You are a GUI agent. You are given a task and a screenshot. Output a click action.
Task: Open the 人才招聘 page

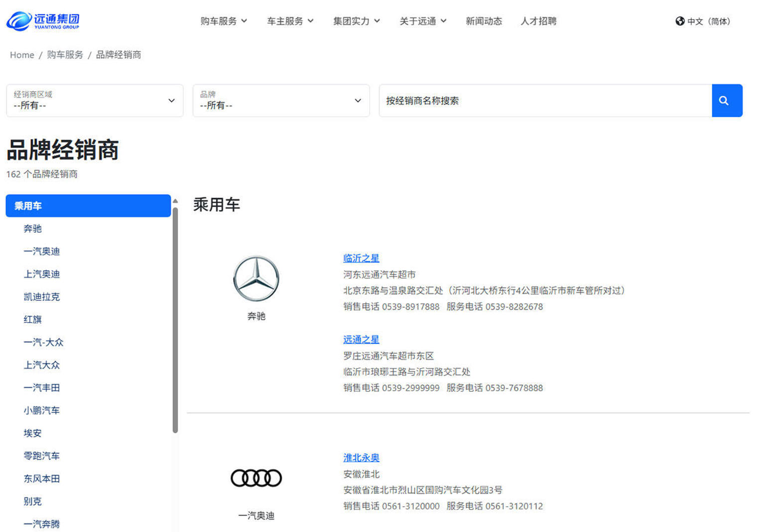click(538, 21)
